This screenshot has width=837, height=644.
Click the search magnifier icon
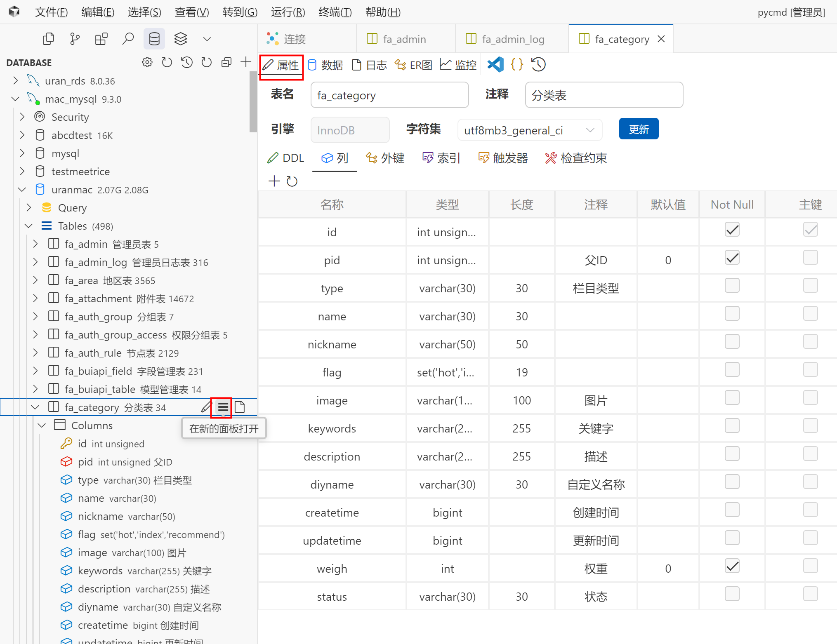tap(128, 39)
